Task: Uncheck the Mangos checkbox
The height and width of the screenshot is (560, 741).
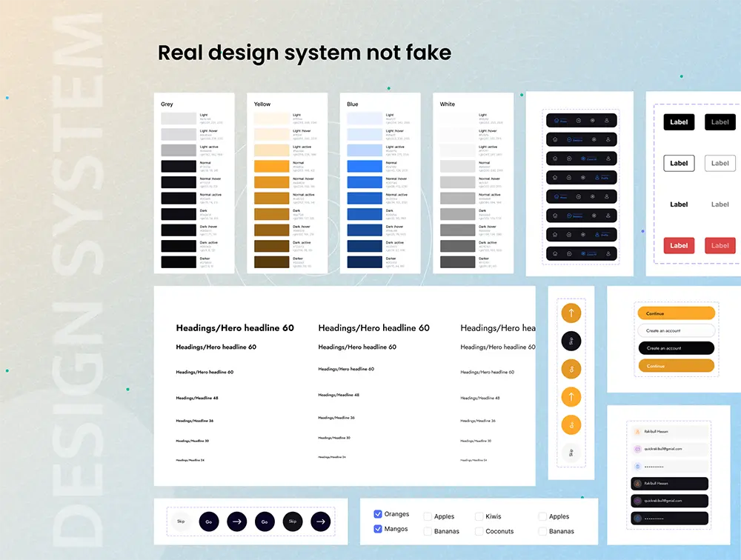Action: click(379, 529)
